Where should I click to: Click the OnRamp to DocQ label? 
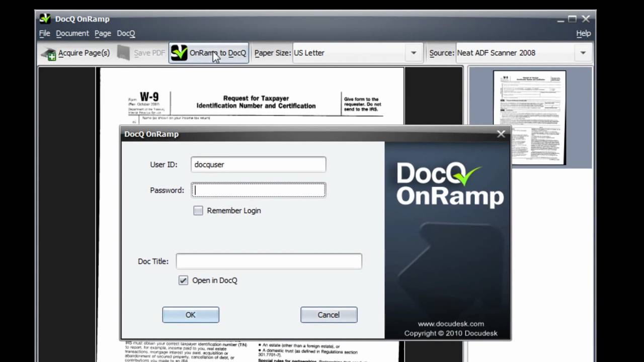point(218,53)
